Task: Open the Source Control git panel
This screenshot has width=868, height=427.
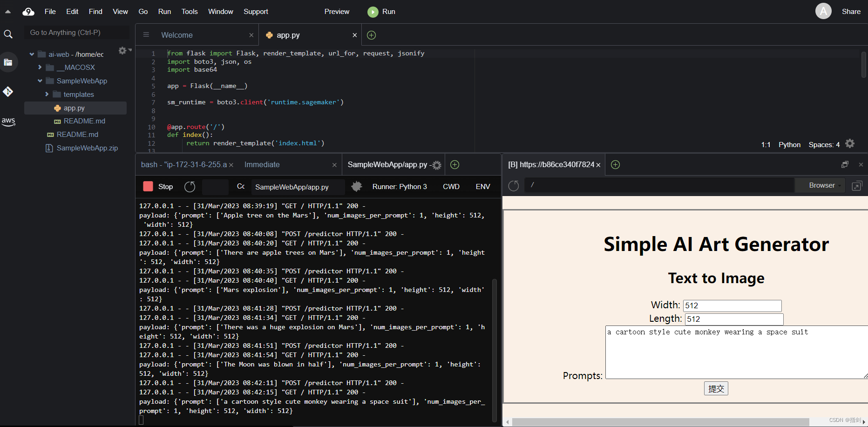Action: point(8,92)
